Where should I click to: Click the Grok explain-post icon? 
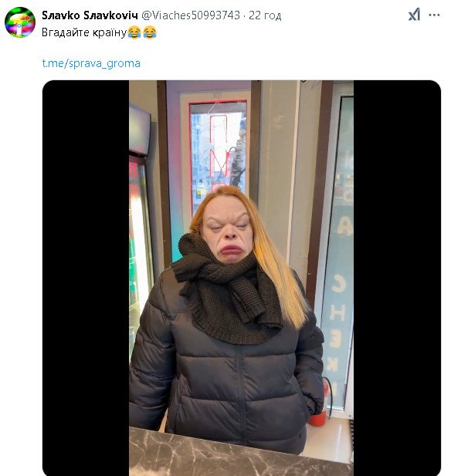pos(414,15)
